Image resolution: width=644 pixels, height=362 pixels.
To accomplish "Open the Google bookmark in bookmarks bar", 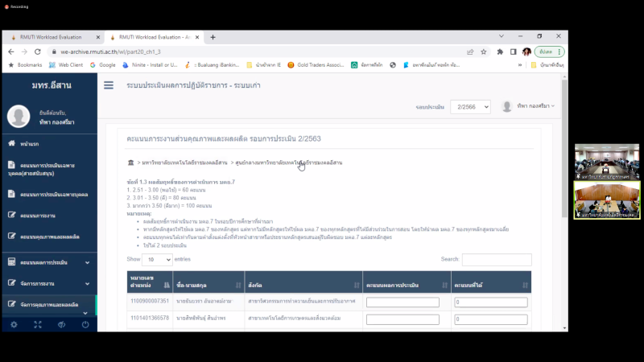I will tap(103, 64).
